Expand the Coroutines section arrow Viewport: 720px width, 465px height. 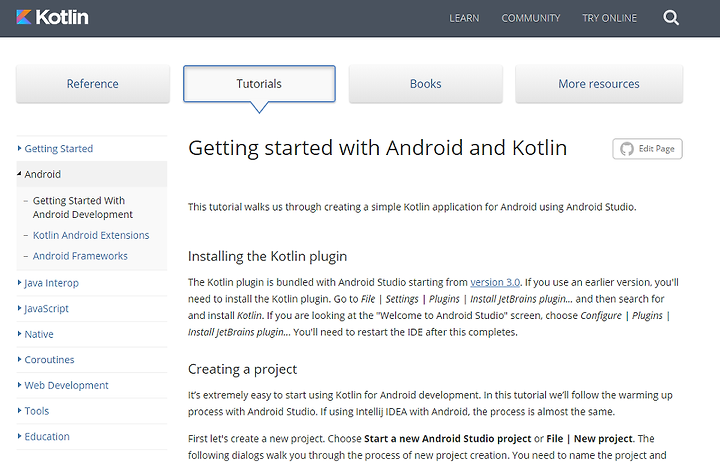[19, 359]
